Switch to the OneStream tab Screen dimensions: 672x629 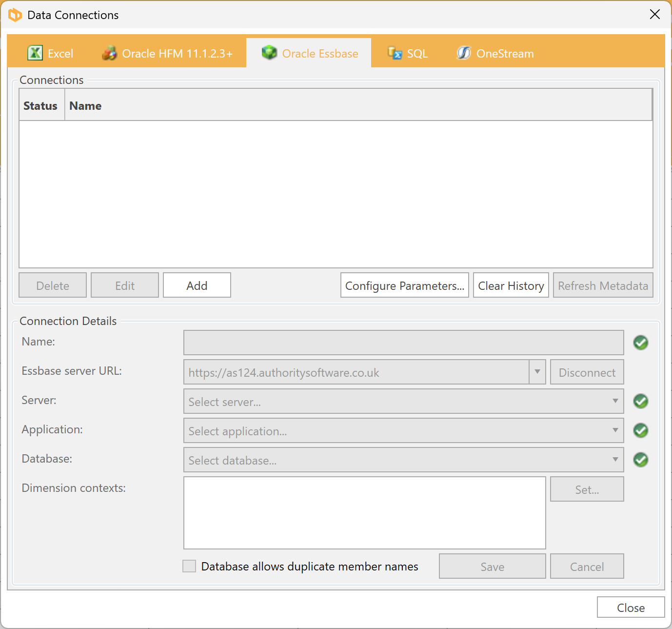point(504,53)
